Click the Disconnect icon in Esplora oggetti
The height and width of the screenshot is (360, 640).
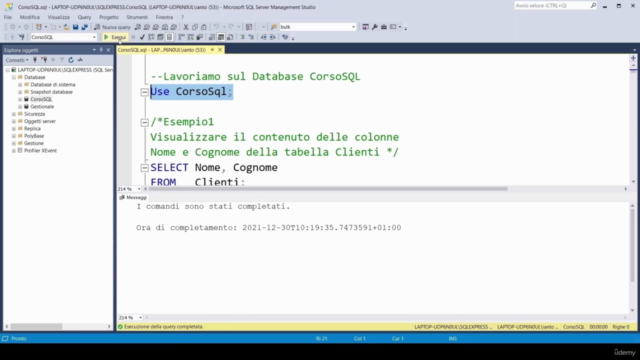[44, 60]
